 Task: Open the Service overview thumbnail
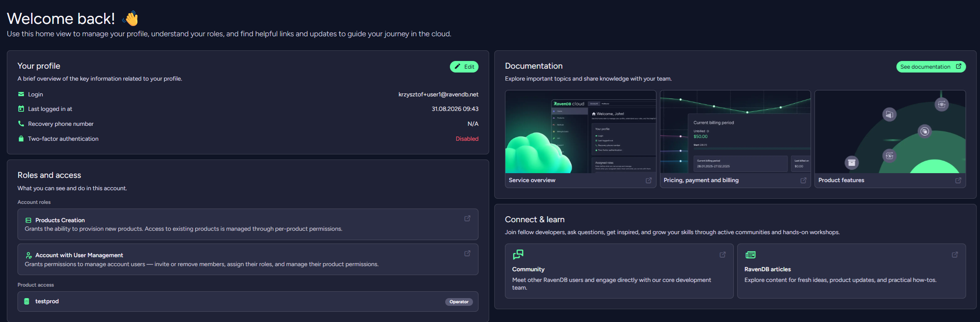pos(580,132)
